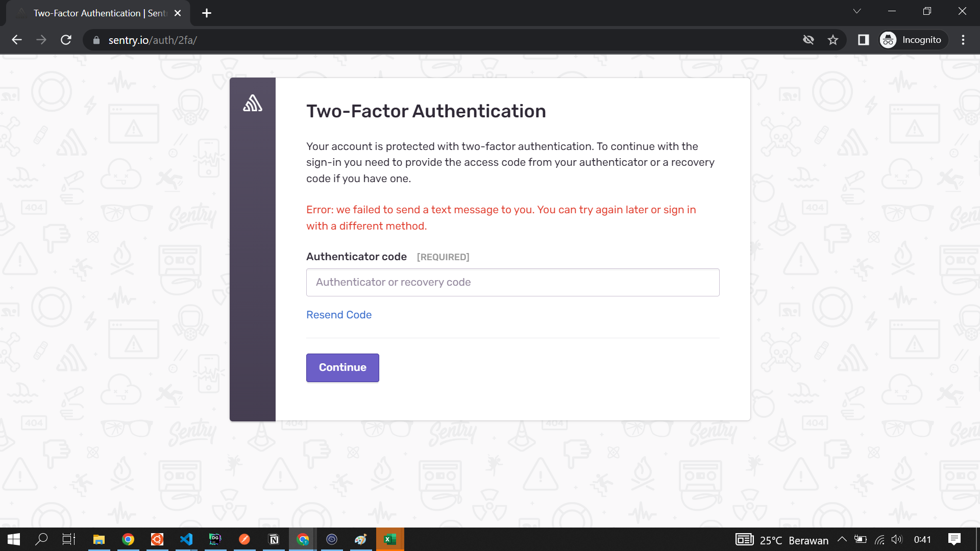This screenshot has height=551, width=980.
Task: Reload the page using refresh icon
Action: point(66,40)
